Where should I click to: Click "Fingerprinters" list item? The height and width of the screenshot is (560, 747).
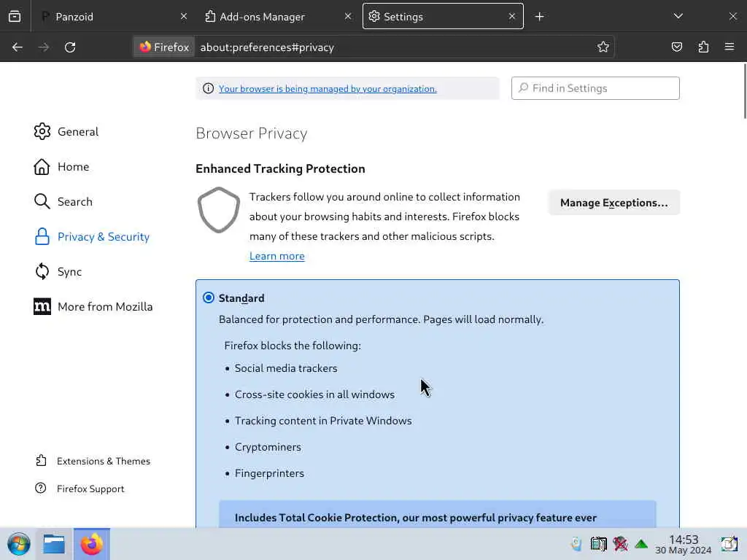[269, 473]
